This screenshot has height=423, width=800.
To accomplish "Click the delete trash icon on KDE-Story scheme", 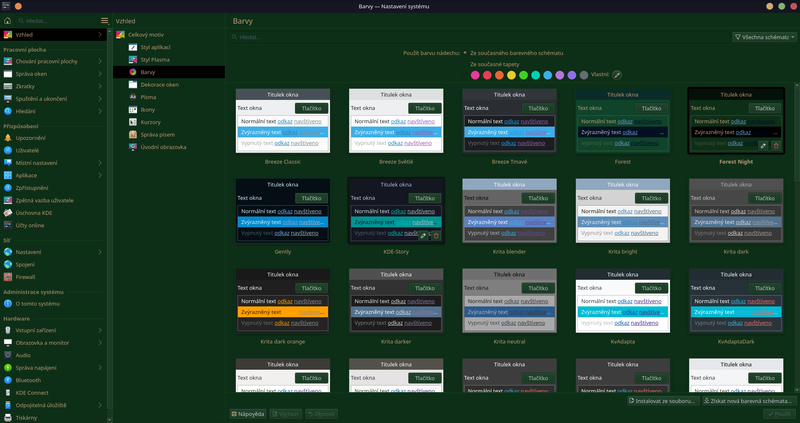I will (x=435, y=235).
